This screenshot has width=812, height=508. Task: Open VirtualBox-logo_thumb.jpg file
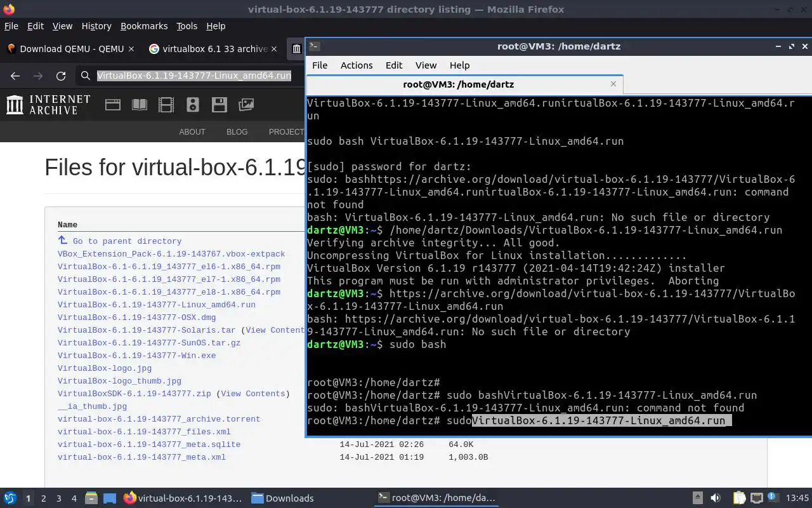pyautogui.click(x=119, y=381)
